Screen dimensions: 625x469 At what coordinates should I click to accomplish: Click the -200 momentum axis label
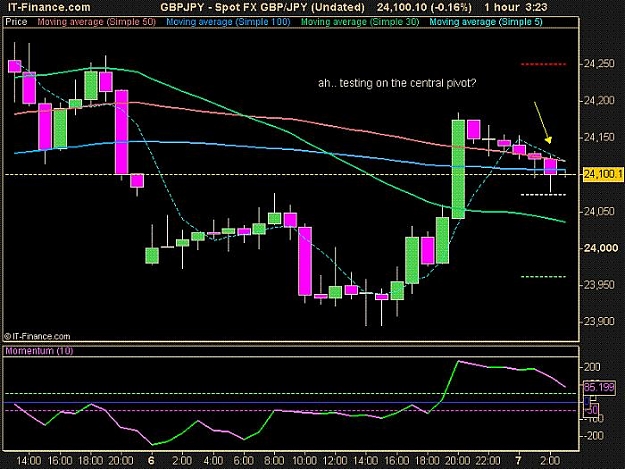(592, 436)
